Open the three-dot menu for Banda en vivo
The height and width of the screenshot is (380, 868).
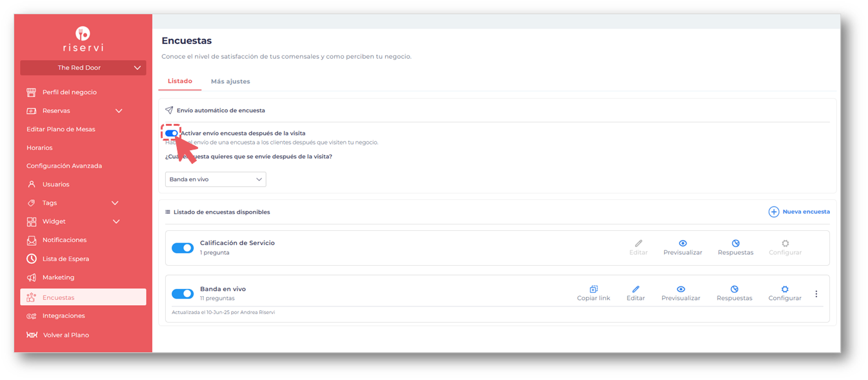pos(816,294)
